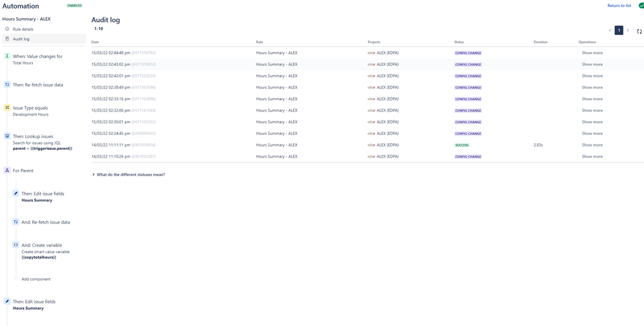Click Add component in the branch
Viewport: 644px width, 326px height.
point(35,279)
